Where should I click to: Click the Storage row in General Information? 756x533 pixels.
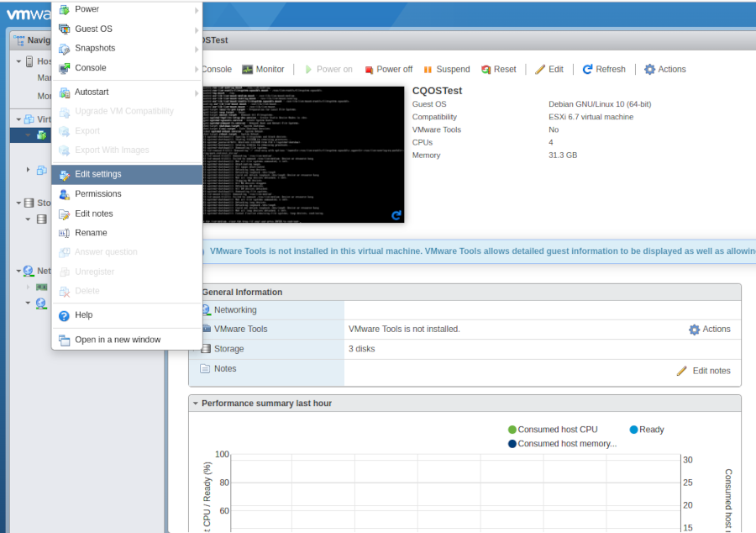click(465, 349)
